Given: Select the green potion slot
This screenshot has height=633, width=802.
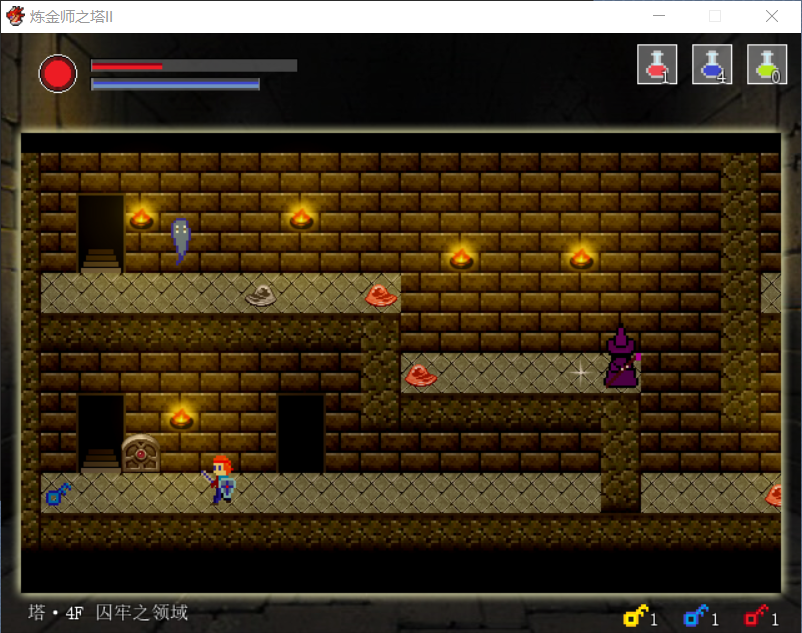Looking at the screenshot, I should pos(767,64).
